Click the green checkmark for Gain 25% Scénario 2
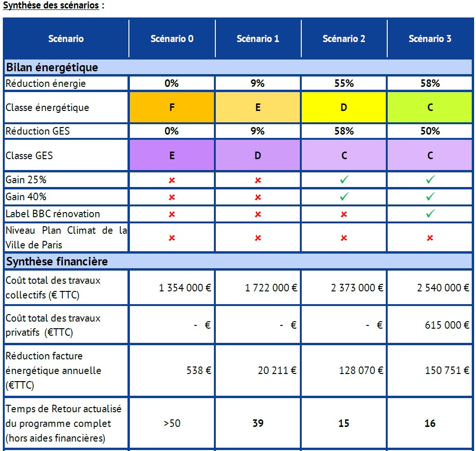The height and width of the screenshot is (451, 476). point(344,180)
